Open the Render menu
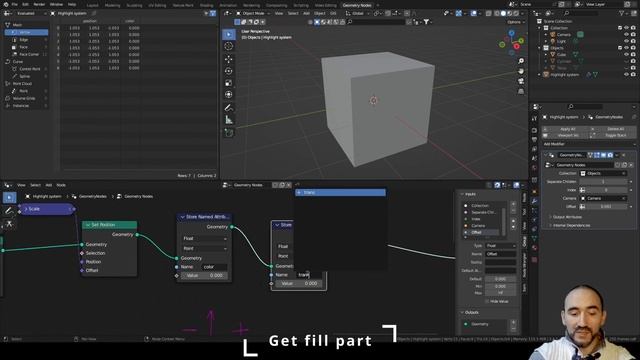 tap(39, 4)
